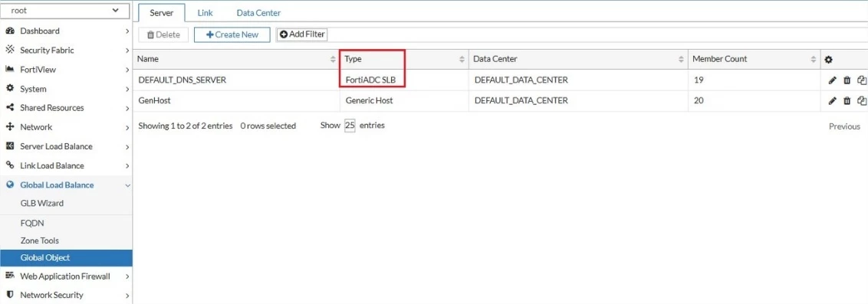Expand the Security Fabric chevron
The width and height of the screenshot is (868, 304).
tap(127, 51)
